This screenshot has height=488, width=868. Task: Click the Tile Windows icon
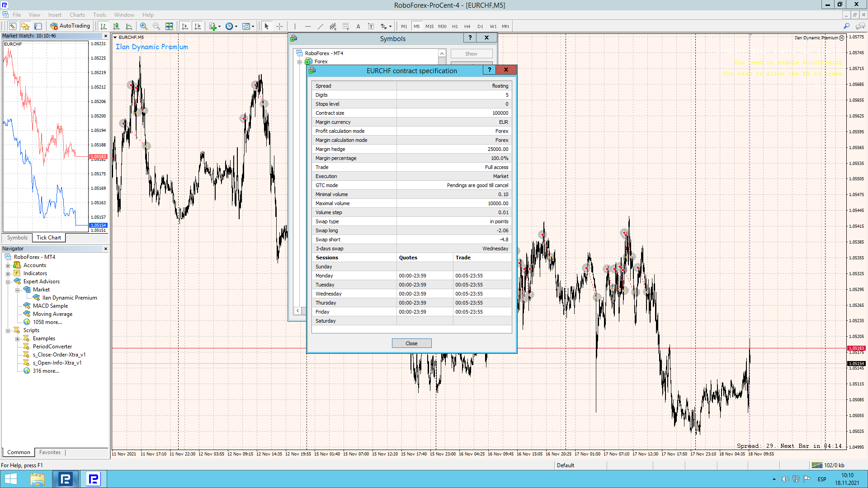[x=169, y=26]
